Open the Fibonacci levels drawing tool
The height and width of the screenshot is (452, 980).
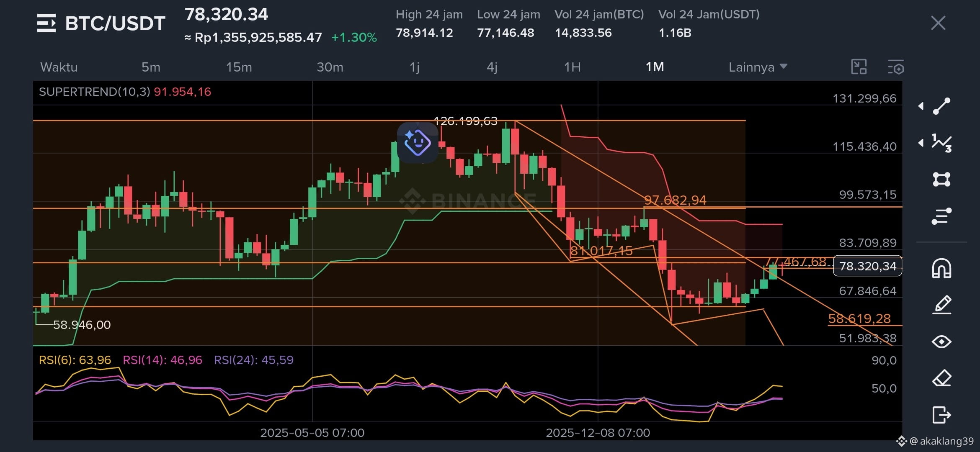[941, 216]
